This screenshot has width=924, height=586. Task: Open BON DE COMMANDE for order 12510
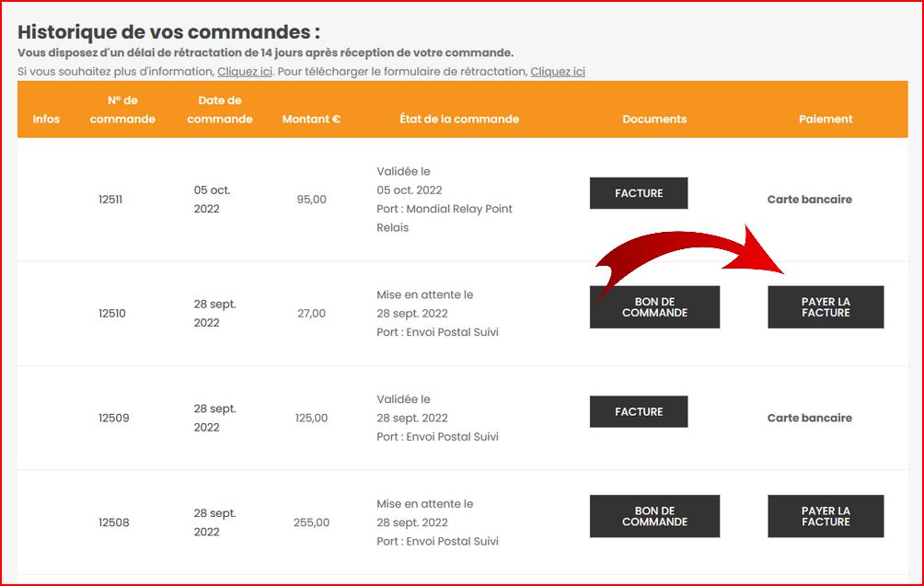click(x=654, y=307)
